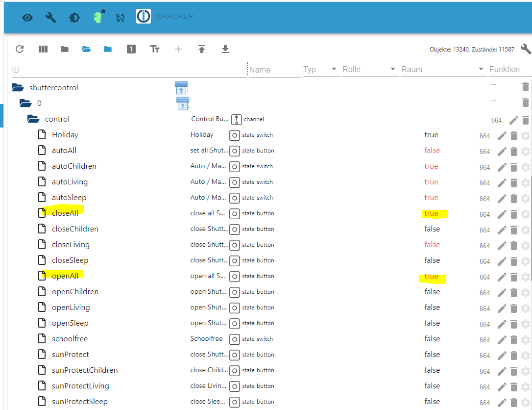Image resolution: width=532 pixels, height=410 pixels.
Task: Click the Funktion filter field
Action: point(510,69)
